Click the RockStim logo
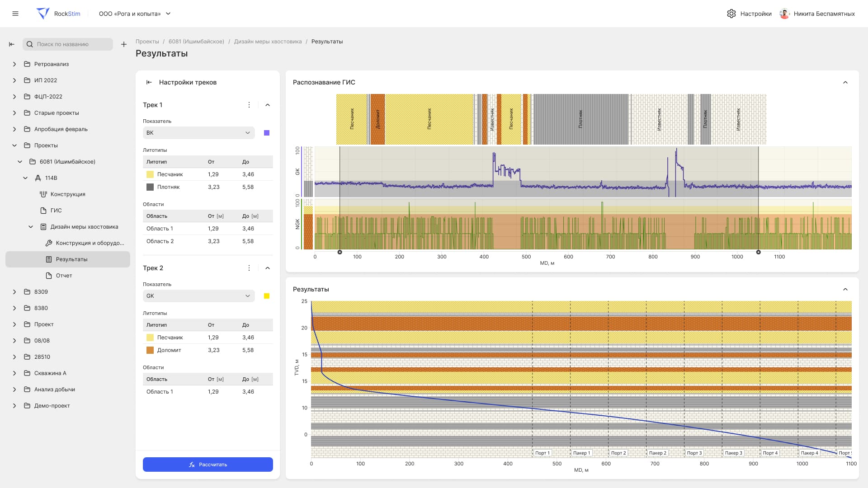 click(58, 14)
